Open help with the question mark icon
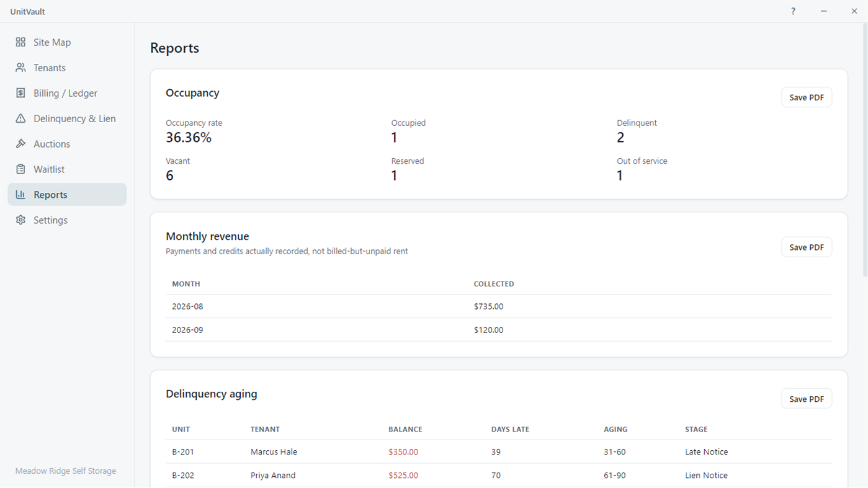Image resolution: width=868 pixels, height=488 pixels. tap(793, 11)
